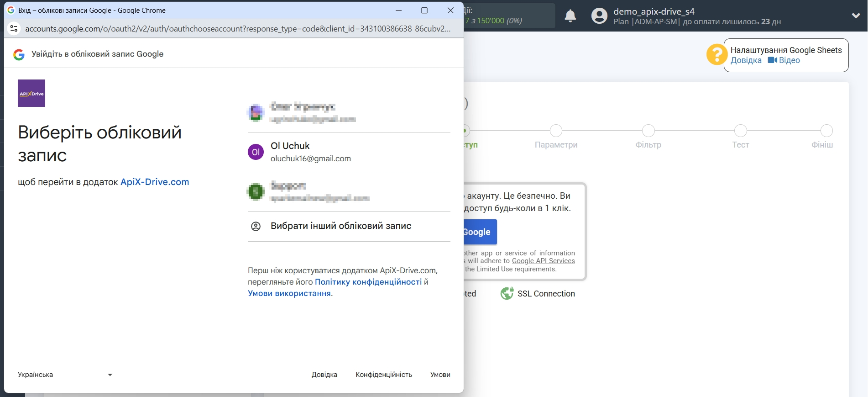Screen dimensions: 868x397
Task: Open the Відео tutorial link
Action: click(x=789, y=60)
